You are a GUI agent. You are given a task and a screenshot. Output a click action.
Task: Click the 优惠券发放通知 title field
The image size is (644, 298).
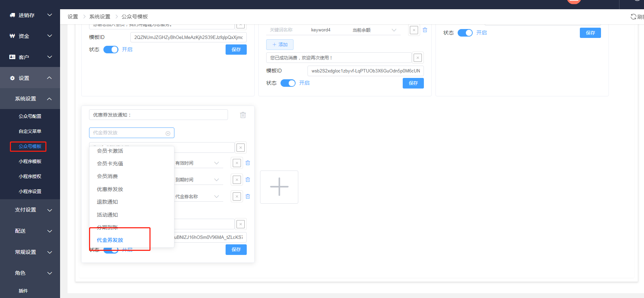tap(158, 115)
